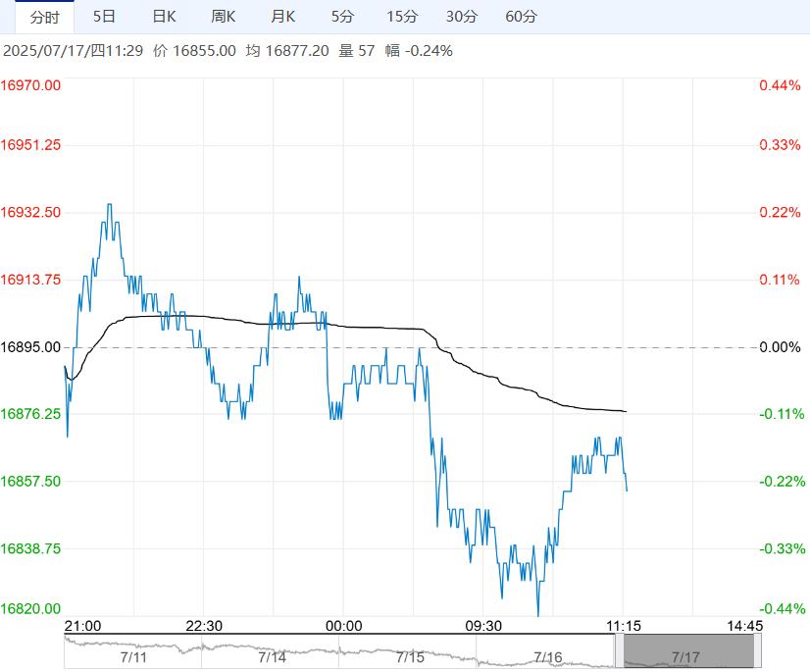
Task: Switch to 15分 interval chart
Action: (401, 17)
